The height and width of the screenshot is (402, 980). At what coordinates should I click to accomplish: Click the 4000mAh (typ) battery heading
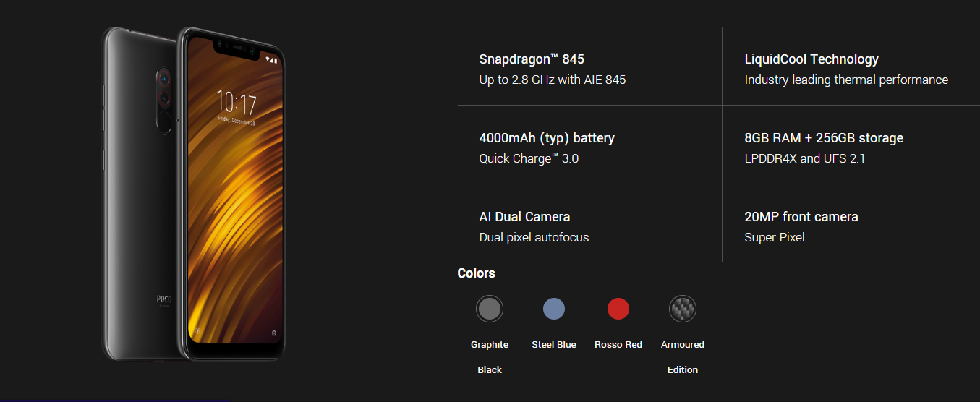tap(547, 138)
